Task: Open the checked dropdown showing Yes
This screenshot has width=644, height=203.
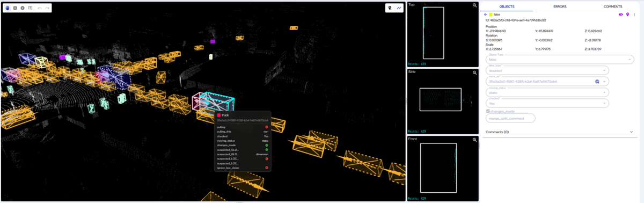Action: [x=547, y=103]
